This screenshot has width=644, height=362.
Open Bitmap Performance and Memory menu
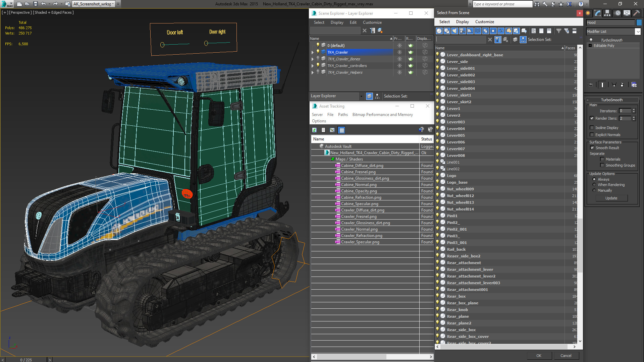point(382,115)
